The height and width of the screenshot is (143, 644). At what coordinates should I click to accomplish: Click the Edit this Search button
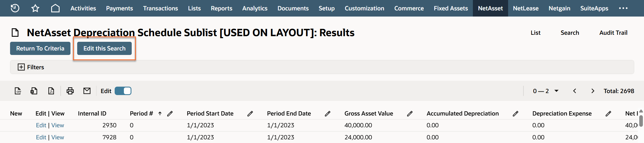(x=104, y=48)
